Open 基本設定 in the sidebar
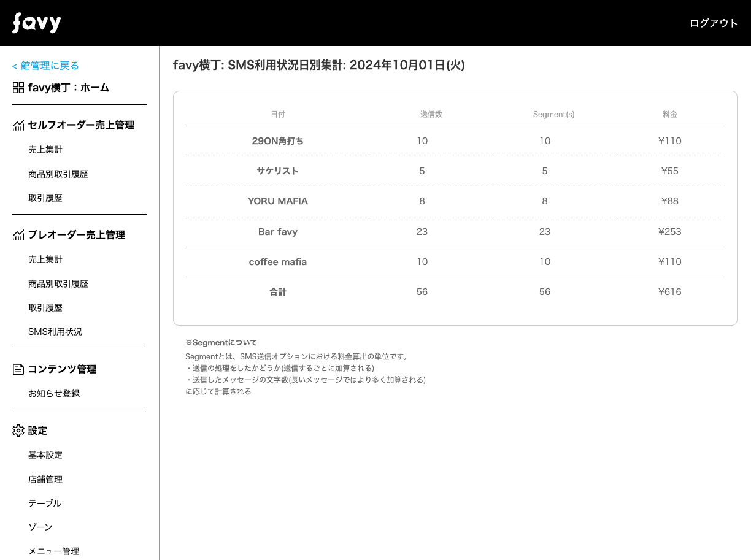This screenshot has width=751, height=560. (x=45, y=455)
